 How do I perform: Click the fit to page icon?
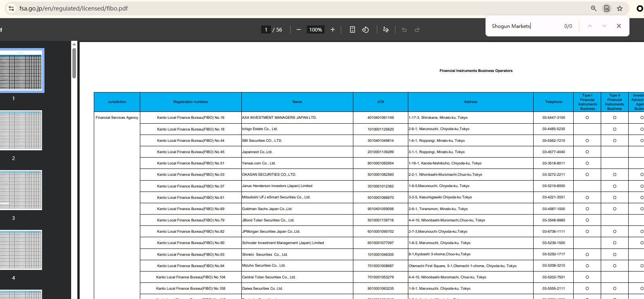point(352,29)
